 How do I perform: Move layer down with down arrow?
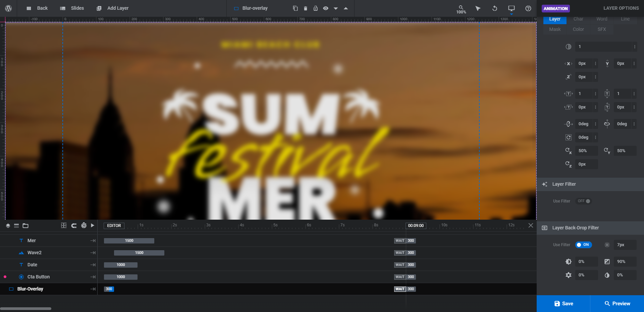(x=336, y=8)
